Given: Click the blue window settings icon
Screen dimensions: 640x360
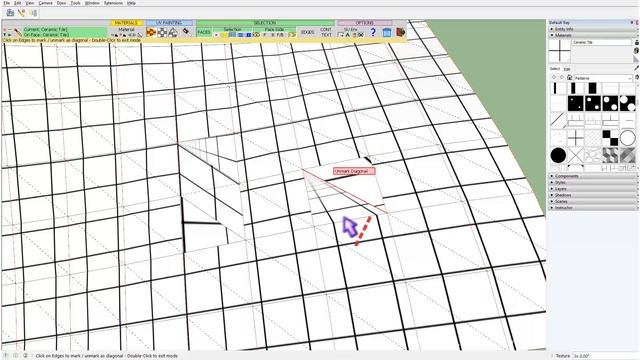Looking at the screenshot, I should (387, 32).
